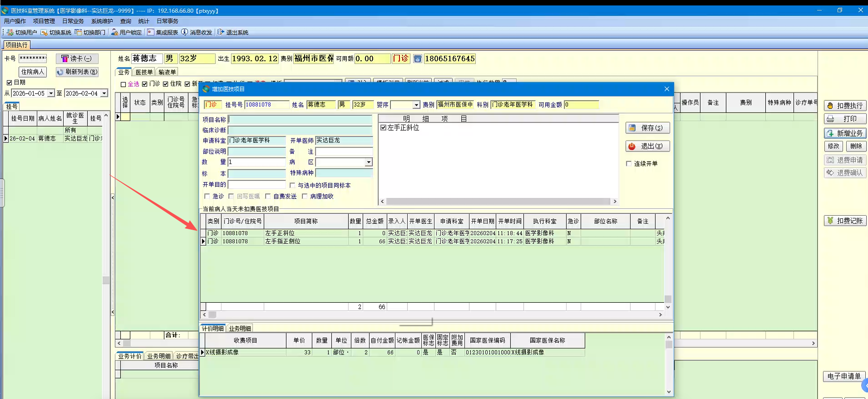The image size is (868, 399).
Task: Toggle the 日期 date filter checkbox
Action: click(x=9, y=83)
